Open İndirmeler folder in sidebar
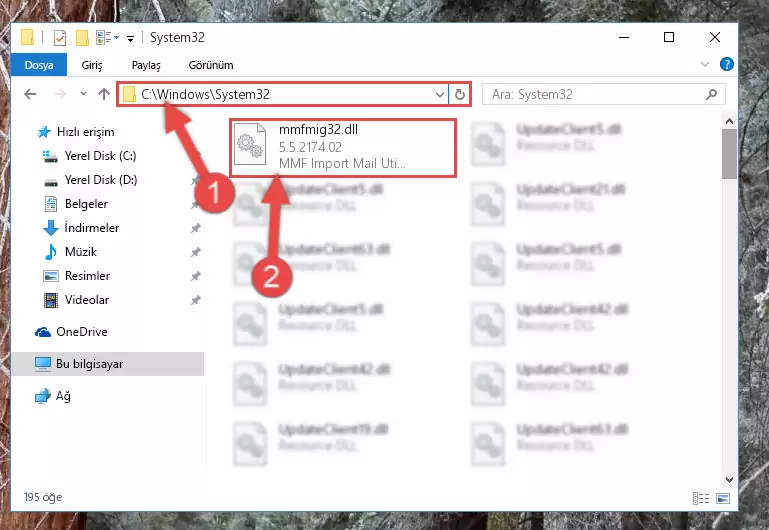The image size is (769, 530). (x=81, y=228)
